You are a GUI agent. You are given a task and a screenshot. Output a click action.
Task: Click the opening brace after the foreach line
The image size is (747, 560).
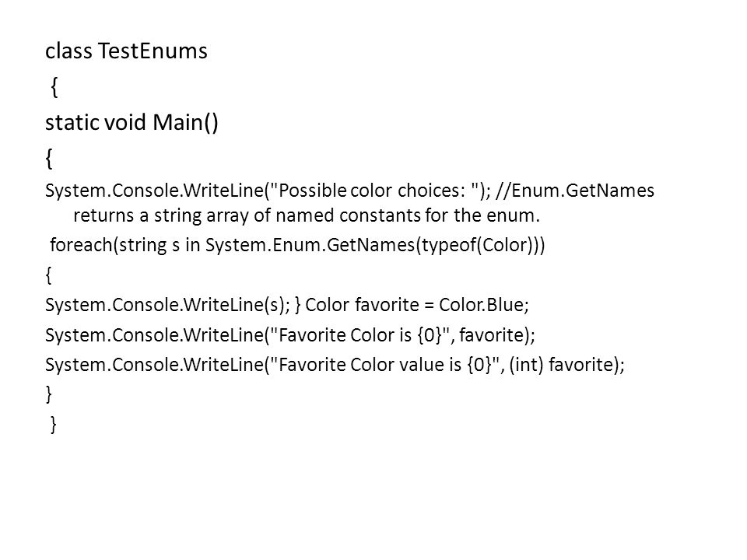(x=48, y=275)
